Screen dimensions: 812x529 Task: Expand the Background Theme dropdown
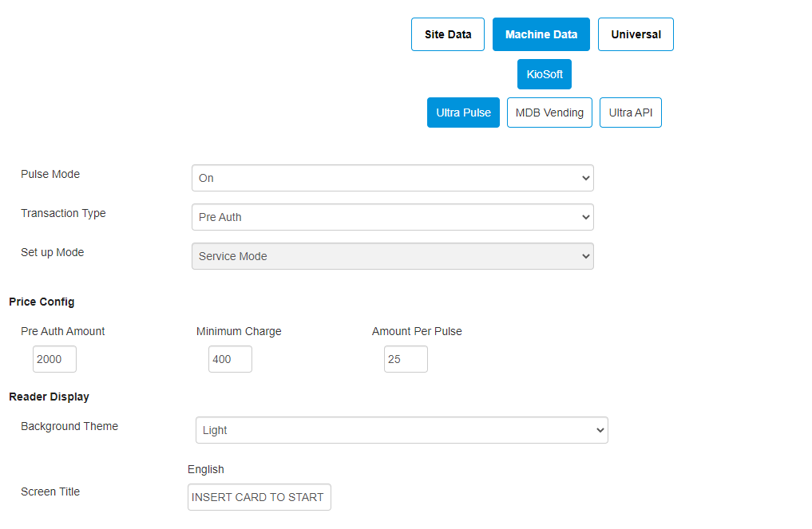[402, 429]
